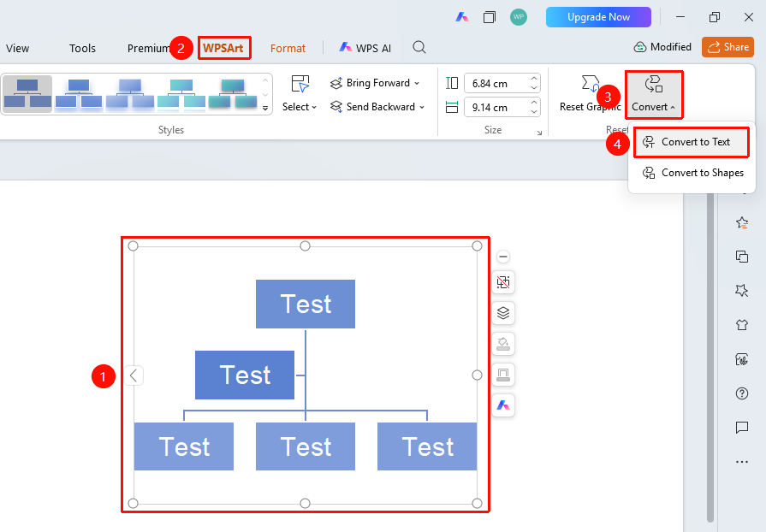Screen dimensions: 766x532
Task: Open the help question-mark sidebar icon
Action: pyautogui.click(x=741, y=393)
